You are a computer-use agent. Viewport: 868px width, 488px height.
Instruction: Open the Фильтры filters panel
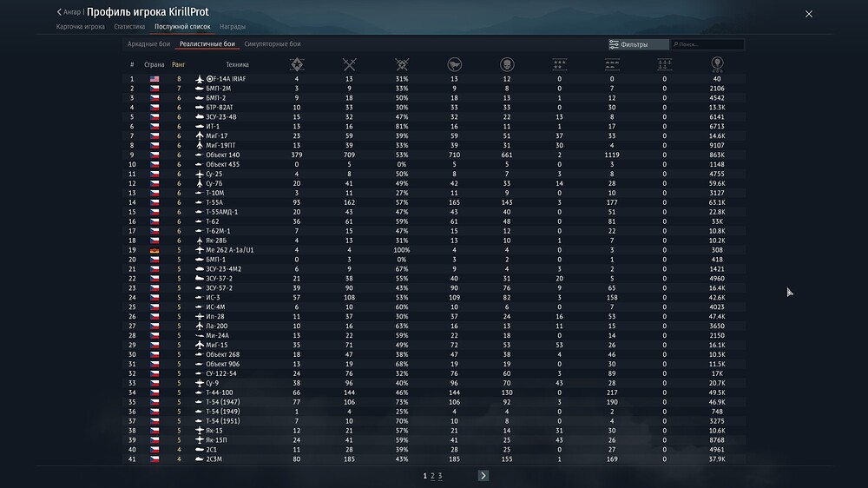coord(638,44)
